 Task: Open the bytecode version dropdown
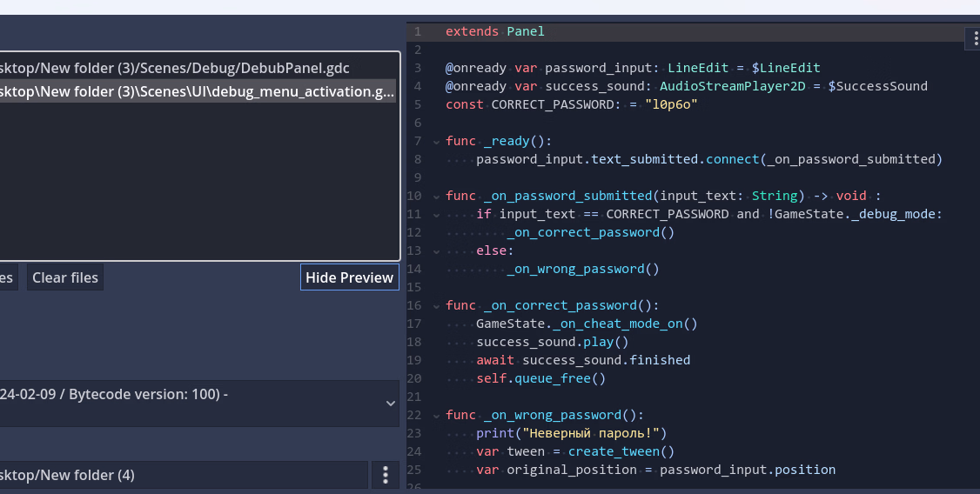pyautogui.click(x=389, y=404)
